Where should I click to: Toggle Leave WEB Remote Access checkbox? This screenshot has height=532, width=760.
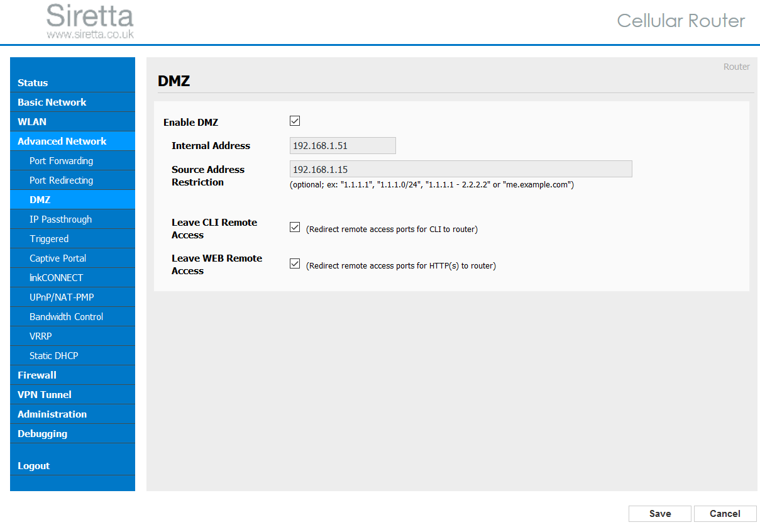[295, 264]
